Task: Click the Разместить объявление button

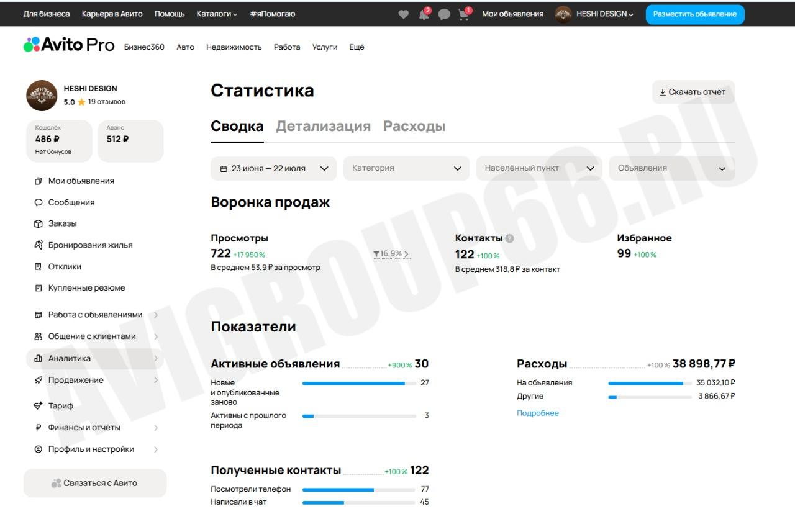Action: pyautogui.click(x=695, y=14)
